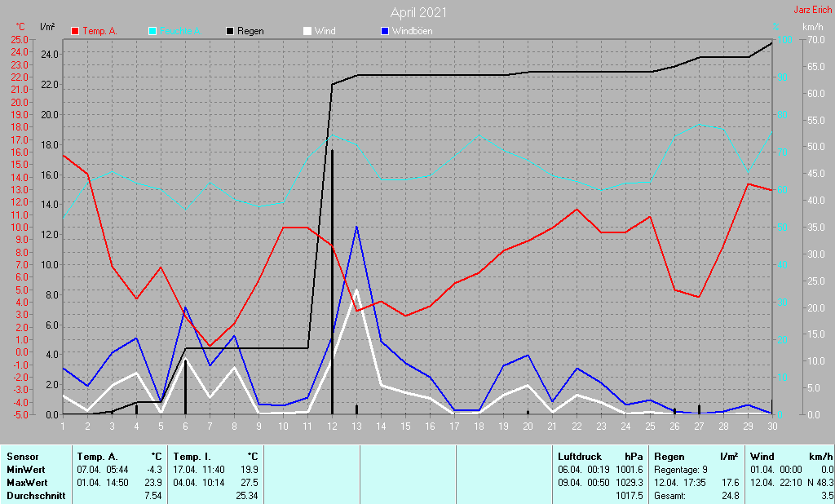Click the km/h axis unit label at top right

click(813, 27)
